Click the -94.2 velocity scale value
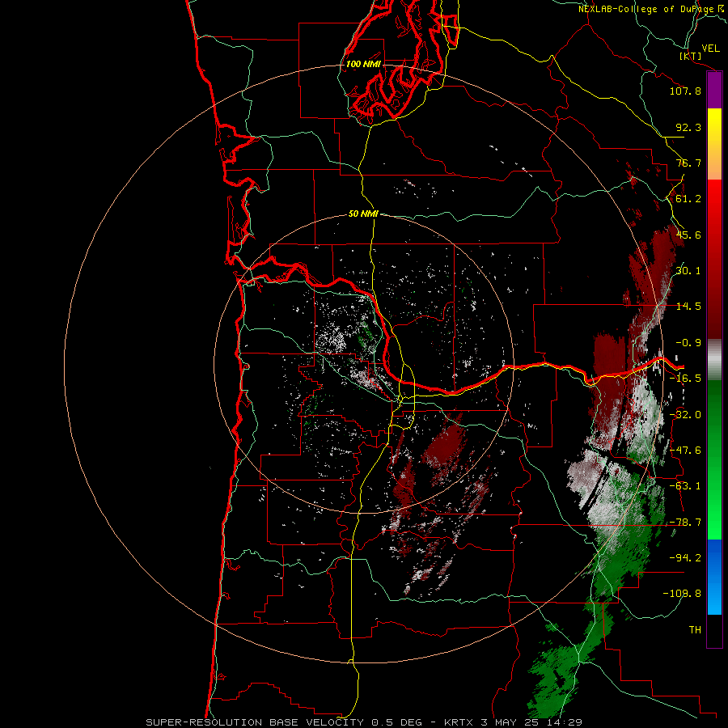Viewport: 728px width, 728px height. click(685, 557)
